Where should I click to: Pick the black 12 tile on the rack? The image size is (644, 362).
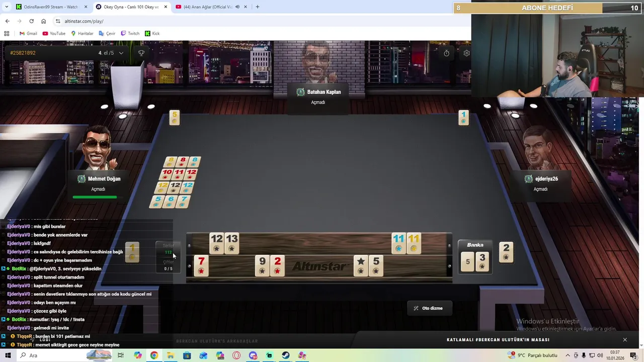click(x=216, y=243)
